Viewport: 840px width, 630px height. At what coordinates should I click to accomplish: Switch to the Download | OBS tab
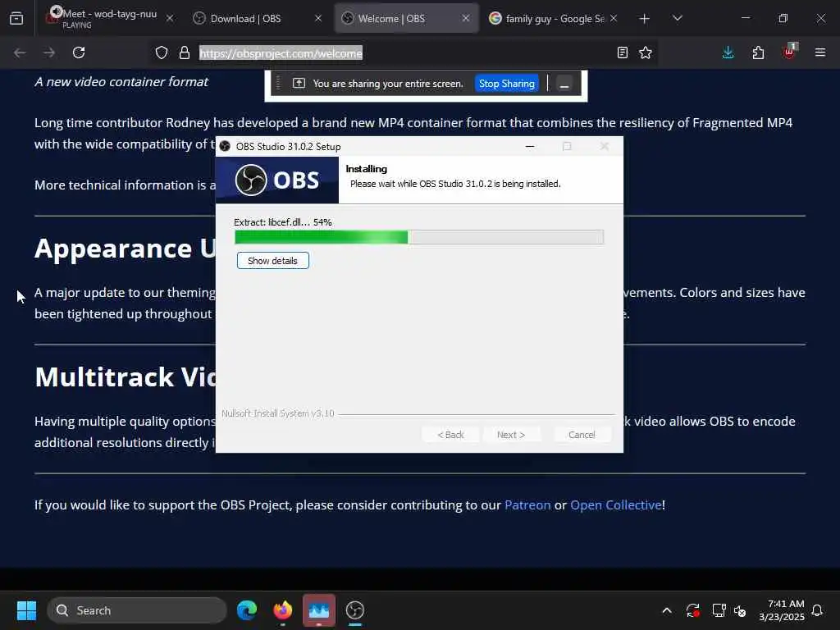[257, 18]
